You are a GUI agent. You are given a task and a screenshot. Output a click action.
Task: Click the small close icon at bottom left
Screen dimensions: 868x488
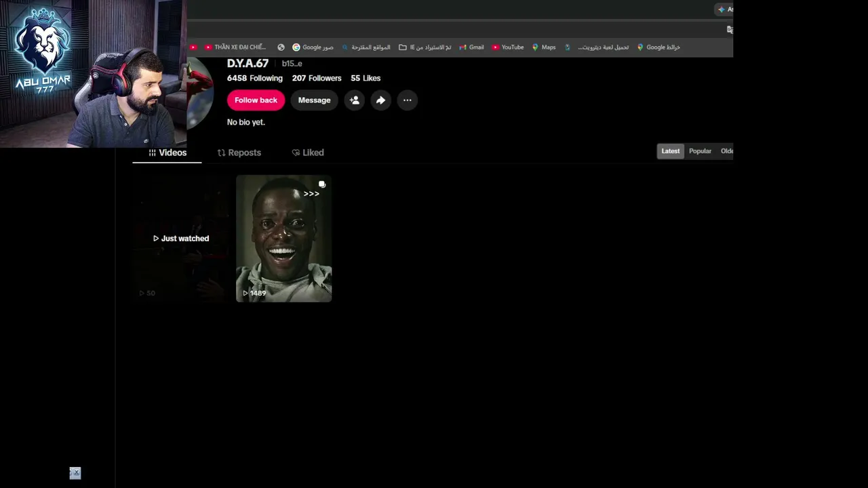75,473
